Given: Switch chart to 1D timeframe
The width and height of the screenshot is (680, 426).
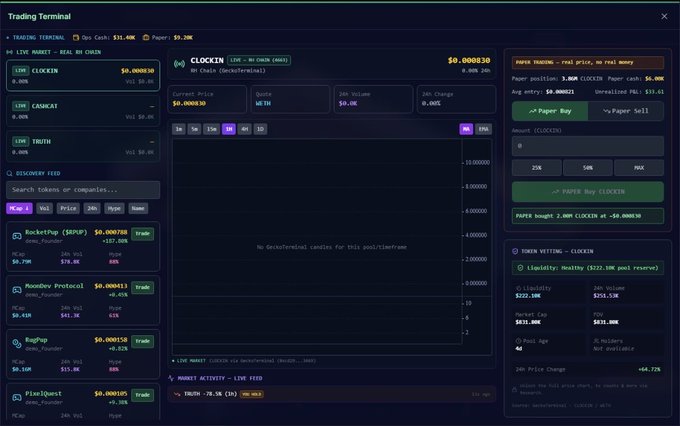Looking at the screenshot, I should click(260, 129).
